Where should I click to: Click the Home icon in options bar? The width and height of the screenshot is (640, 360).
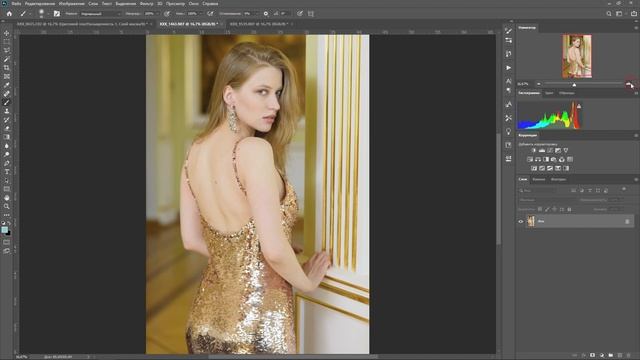9,13
